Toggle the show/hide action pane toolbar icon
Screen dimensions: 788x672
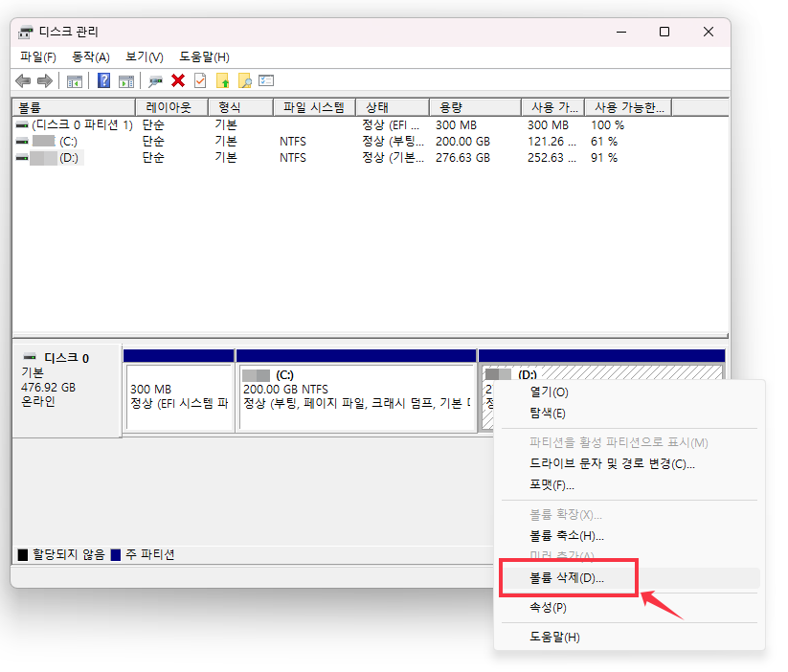pos(125,79)
